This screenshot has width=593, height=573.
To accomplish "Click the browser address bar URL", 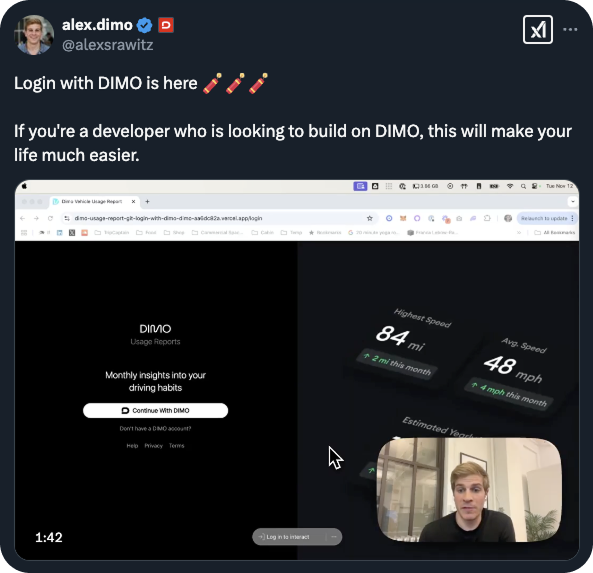I will [168, 218].
